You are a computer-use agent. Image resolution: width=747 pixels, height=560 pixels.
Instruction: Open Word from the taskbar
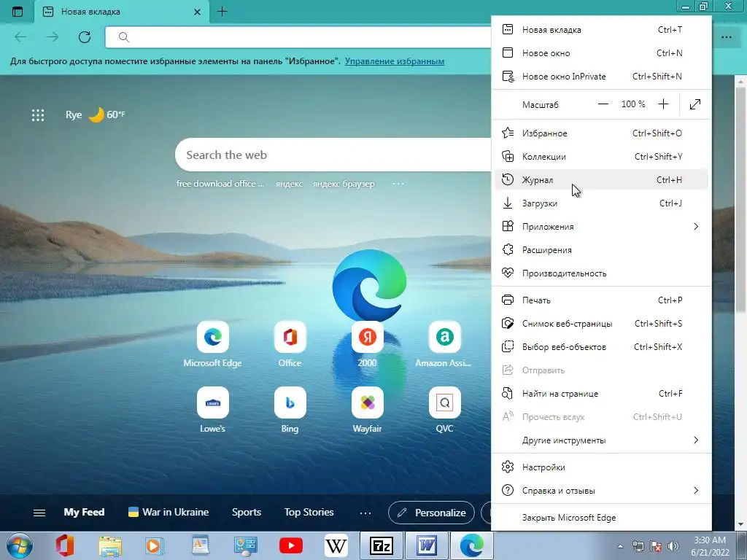click(426, 545)
